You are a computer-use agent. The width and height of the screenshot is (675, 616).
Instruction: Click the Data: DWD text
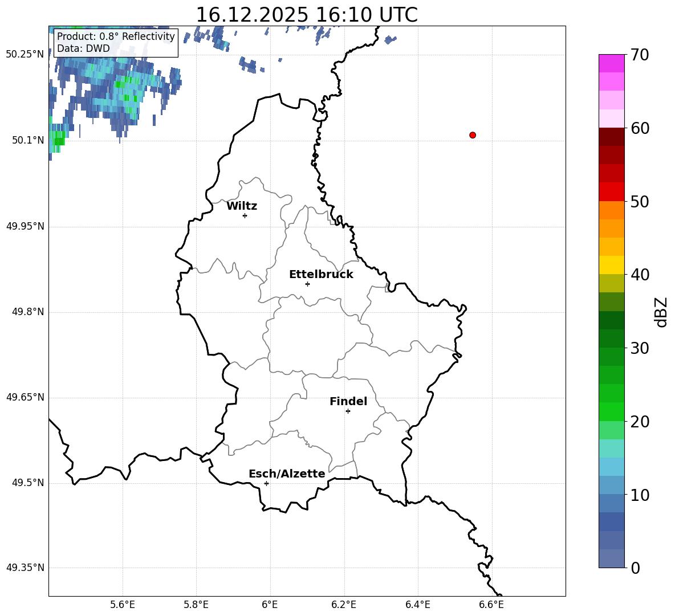[83, 48]
